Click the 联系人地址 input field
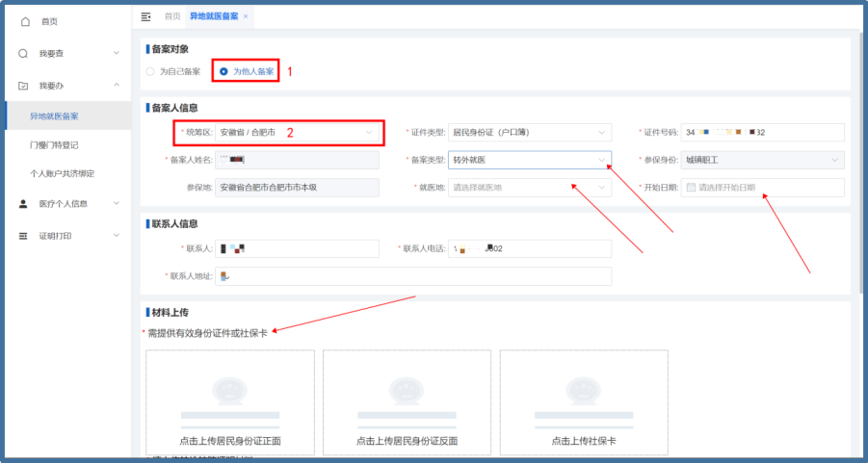 coord(412,276)
